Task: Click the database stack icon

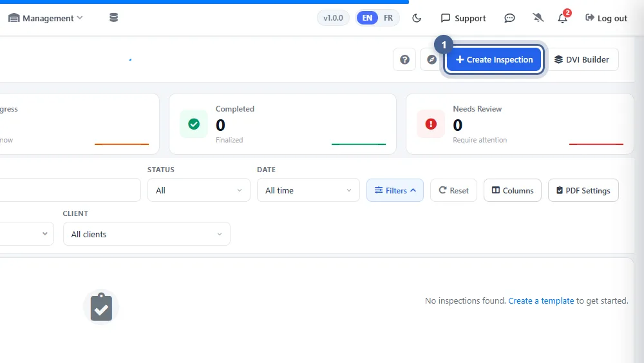Action: click(x=114, y=17)
